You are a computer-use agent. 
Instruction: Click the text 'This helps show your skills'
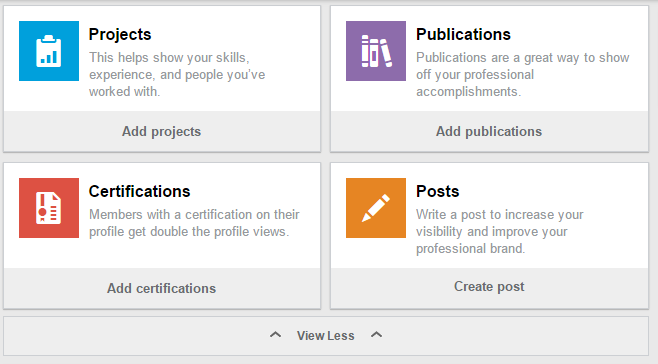[x=169, y=58]
